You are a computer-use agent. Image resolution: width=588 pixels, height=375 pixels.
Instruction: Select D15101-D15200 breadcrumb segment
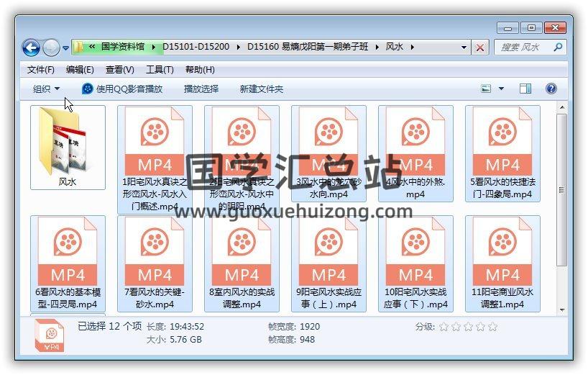196,47
